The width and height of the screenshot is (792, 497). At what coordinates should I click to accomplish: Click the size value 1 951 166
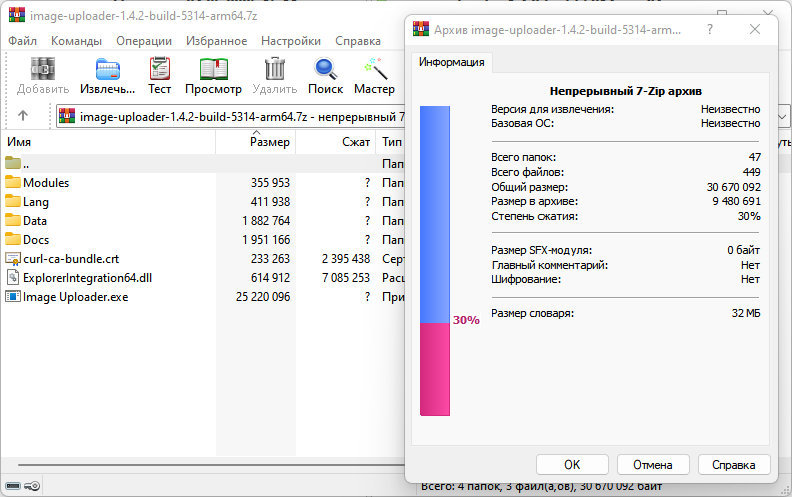[x=266, y=239]
